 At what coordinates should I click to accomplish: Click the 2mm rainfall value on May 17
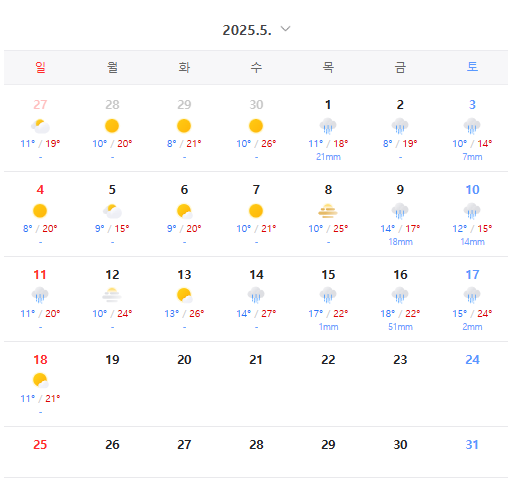(472, 327)
